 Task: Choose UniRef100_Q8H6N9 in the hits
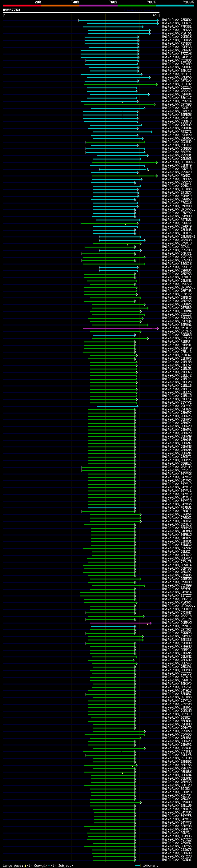[177, 437]
